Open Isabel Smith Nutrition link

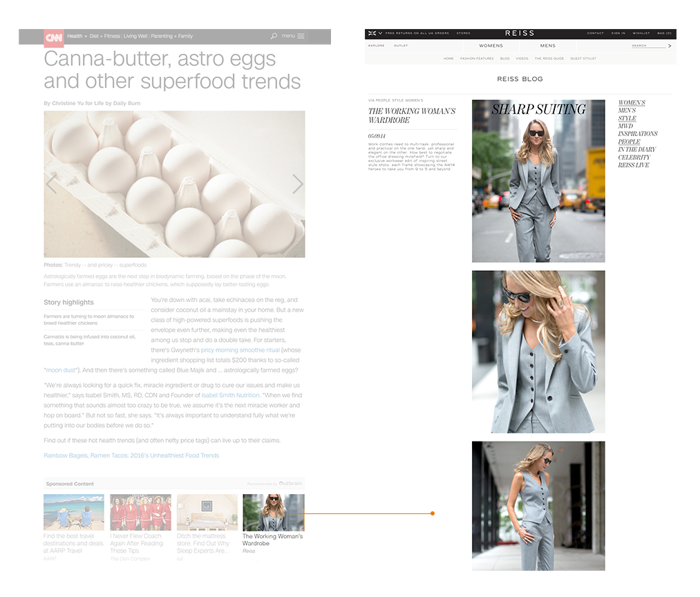pyautogui.click(x=230, y=395)
